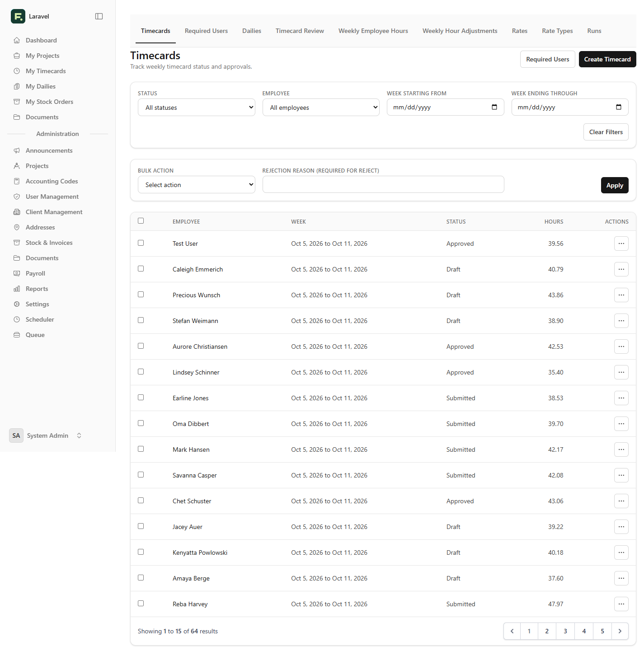Switch to the Timecard Review tab

pyautogui.click(x=300, y=31)
